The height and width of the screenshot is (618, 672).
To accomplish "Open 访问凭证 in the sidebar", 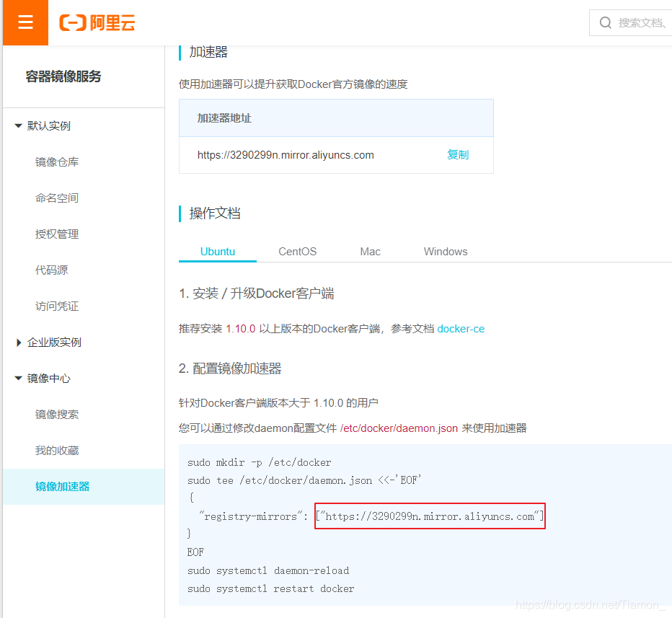I will point(57,306).
